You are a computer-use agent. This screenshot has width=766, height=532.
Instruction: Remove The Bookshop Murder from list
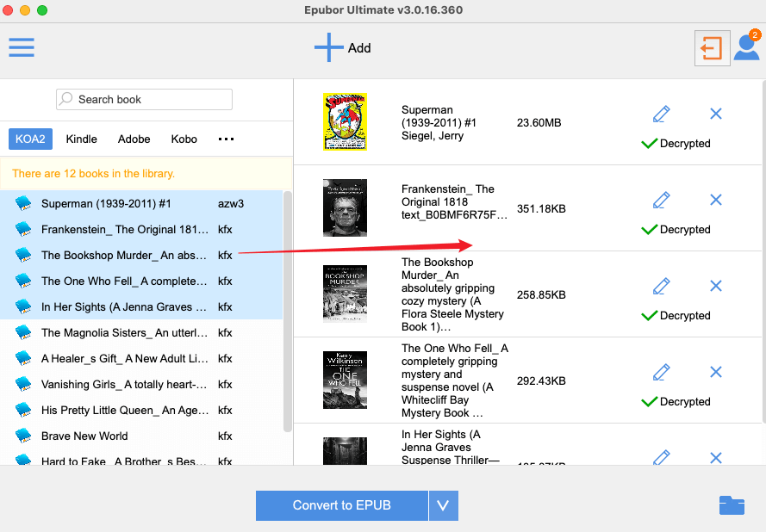[x=716, y=286]
